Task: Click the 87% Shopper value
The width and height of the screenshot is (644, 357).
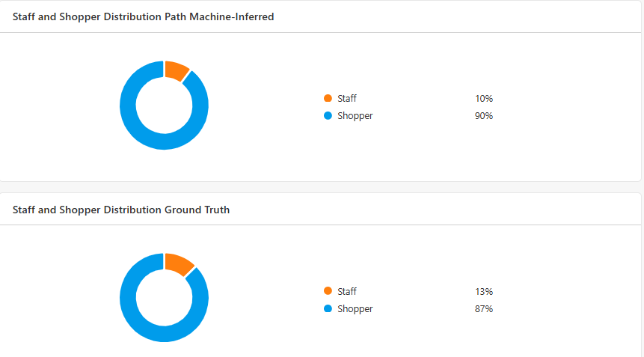Action: pyautogui.click(x=483, y=309)
